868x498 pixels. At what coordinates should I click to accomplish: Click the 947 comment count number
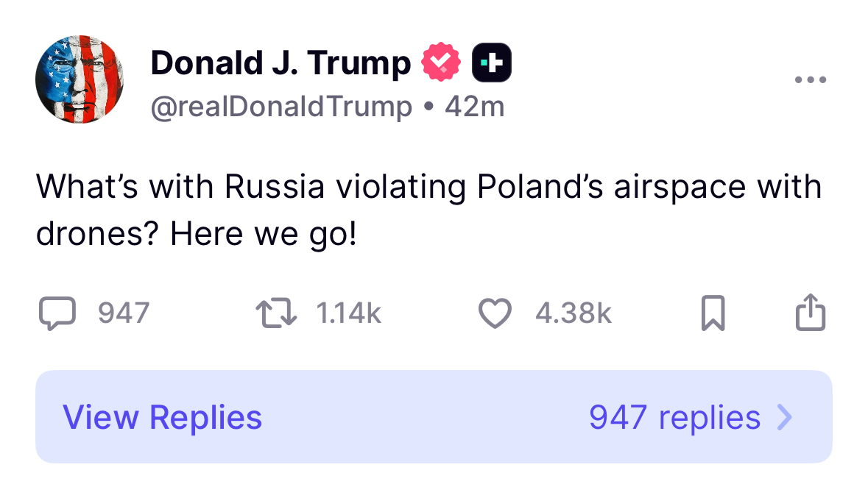(x=124, y=314)
